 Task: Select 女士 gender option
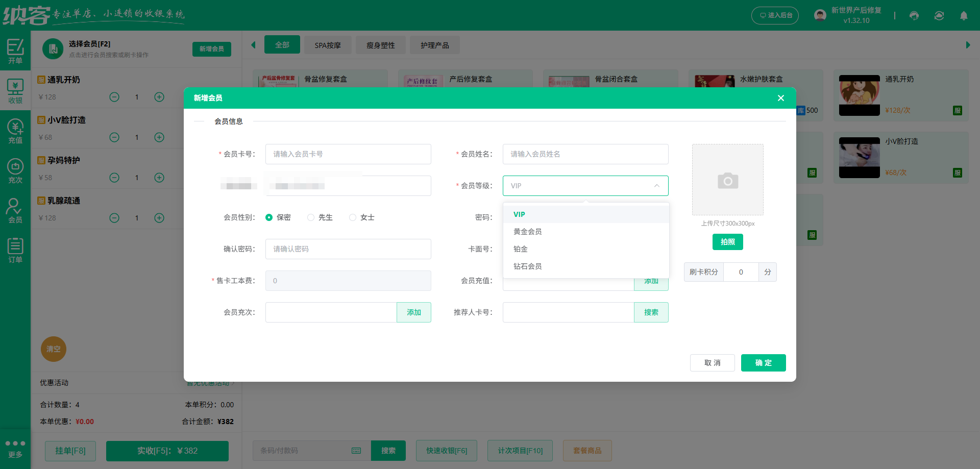coord(352,217)
